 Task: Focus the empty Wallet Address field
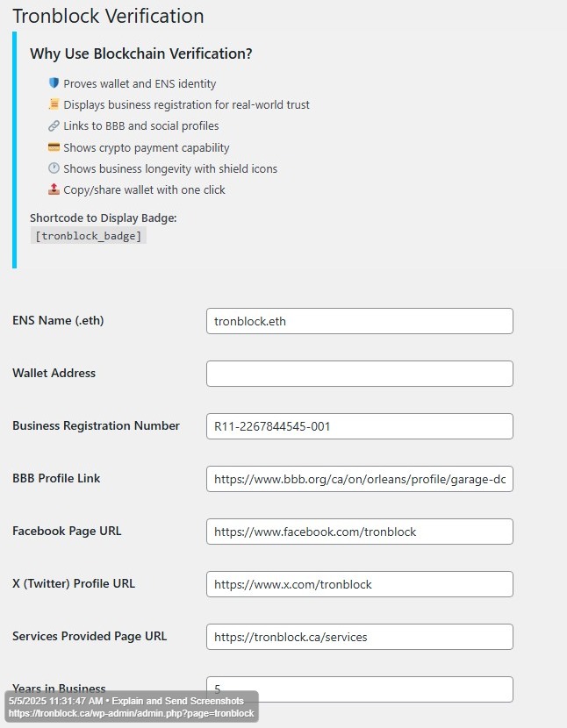[359, 374]
